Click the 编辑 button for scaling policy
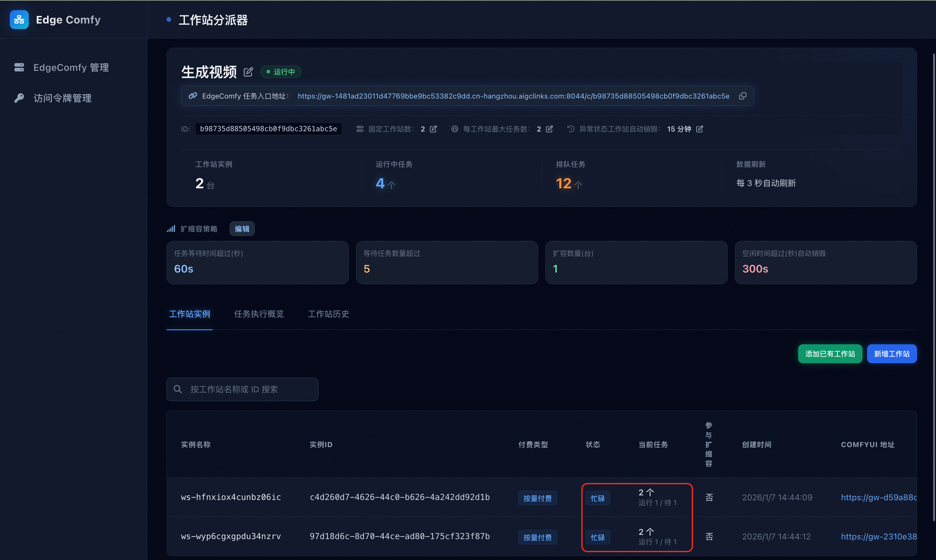Image resolution: width=936 pixels, height=560 pixels. point(242,228)
